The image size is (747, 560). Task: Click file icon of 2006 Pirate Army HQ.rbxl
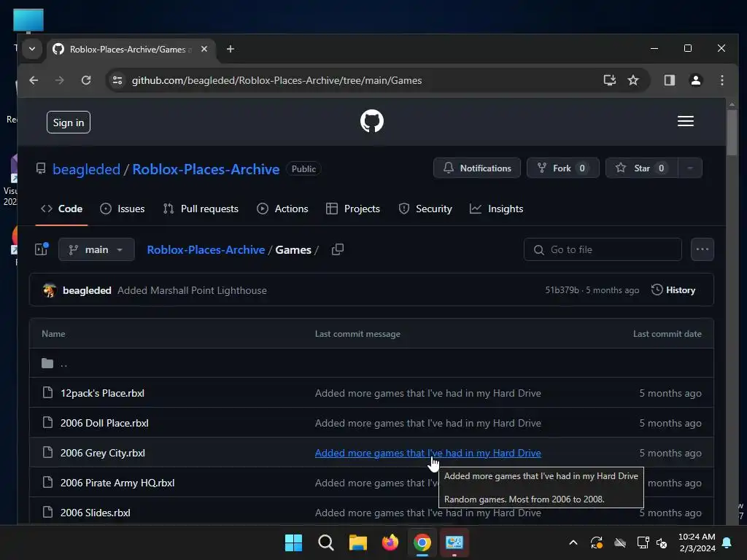[x=47, y=483]
